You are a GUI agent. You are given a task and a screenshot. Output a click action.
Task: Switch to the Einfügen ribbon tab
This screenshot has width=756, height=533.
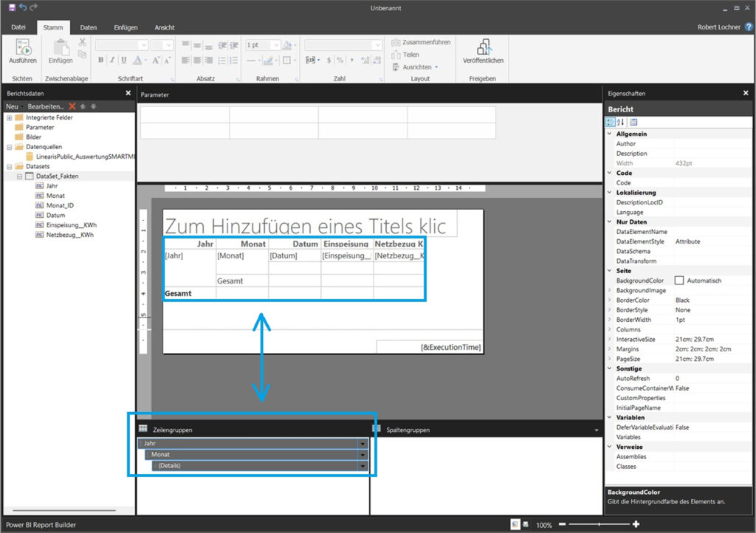(x=126, y=27)
